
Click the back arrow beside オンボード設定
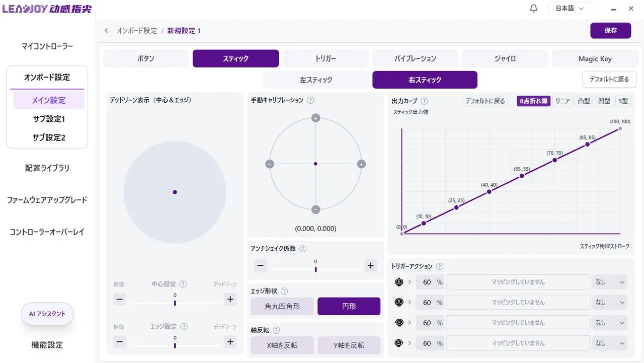tap(106, 31)
